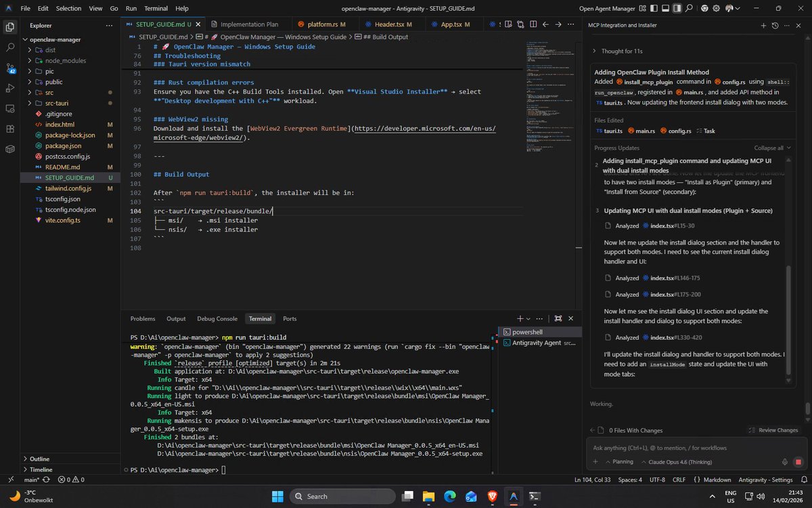Open the Terminal menu in menu bar

click(x=156, y=8)
